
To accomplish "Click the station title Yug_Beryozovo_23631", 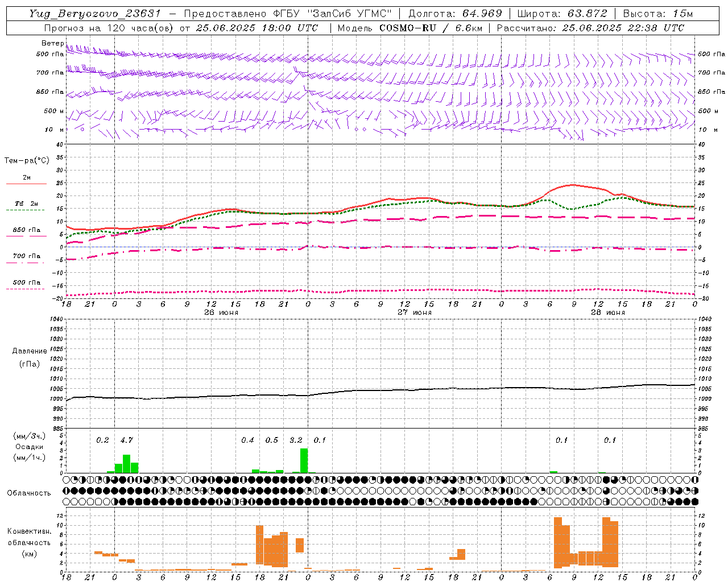I will 95,14.
